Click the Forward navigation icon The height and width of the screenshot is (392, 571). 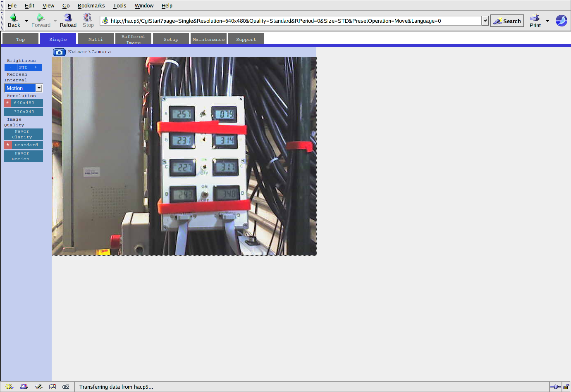click(x=41, y=17)
